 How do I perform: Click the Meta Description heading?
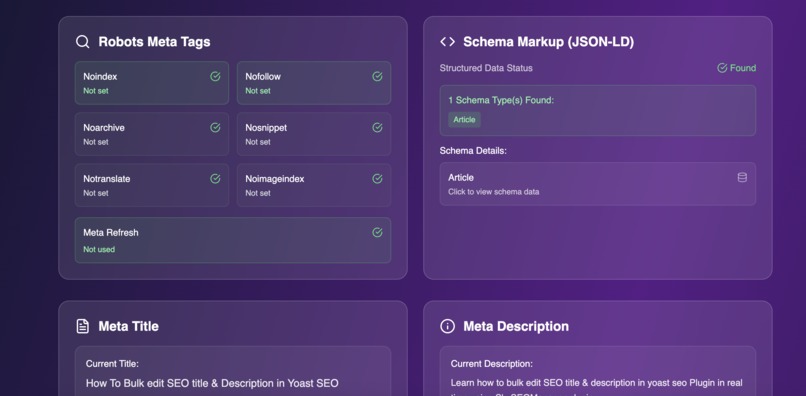click(516, 326)
